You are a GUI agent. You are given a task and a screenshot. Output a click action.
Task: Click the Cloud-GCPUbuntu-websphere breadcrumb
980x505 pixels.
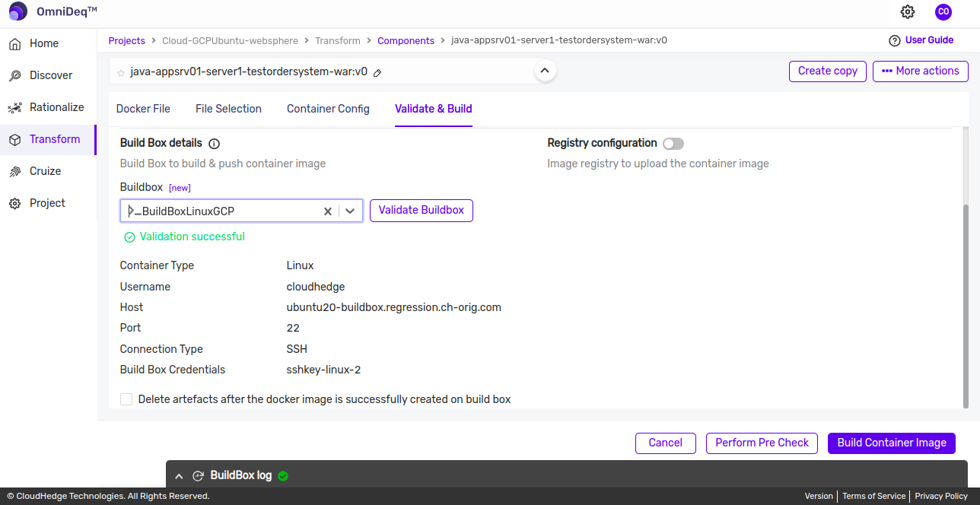pos(230,41)
